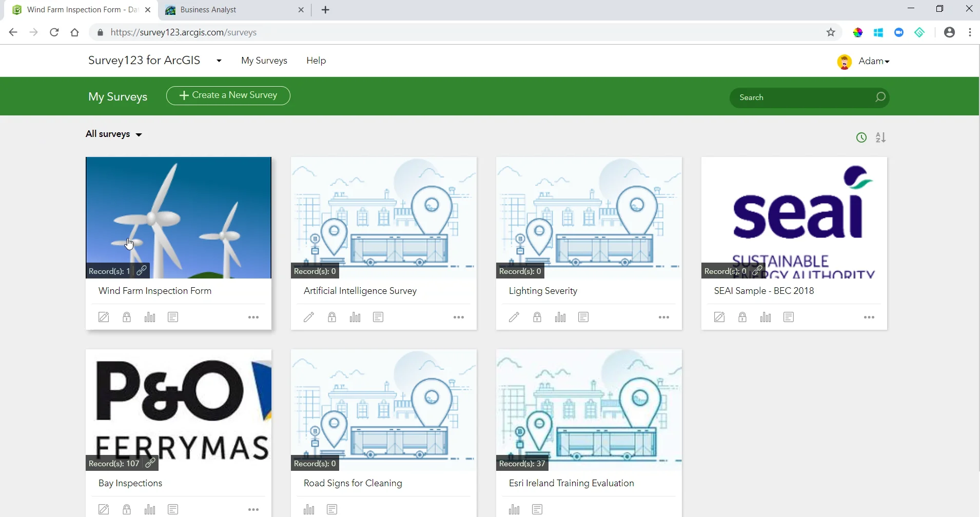Open collaborate lock icon on Wind Farm Inspection Form

127,317
